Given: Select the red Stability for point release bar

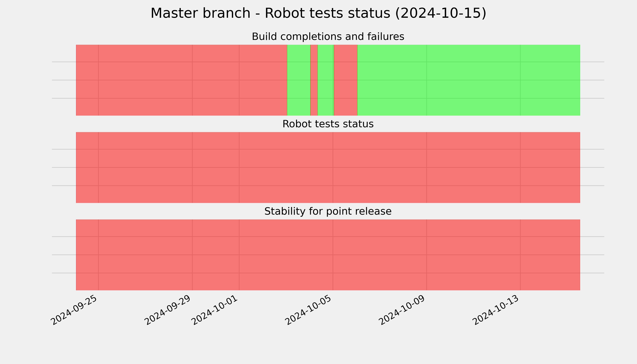Looking at the screenshot, I should tap(328, 255).
